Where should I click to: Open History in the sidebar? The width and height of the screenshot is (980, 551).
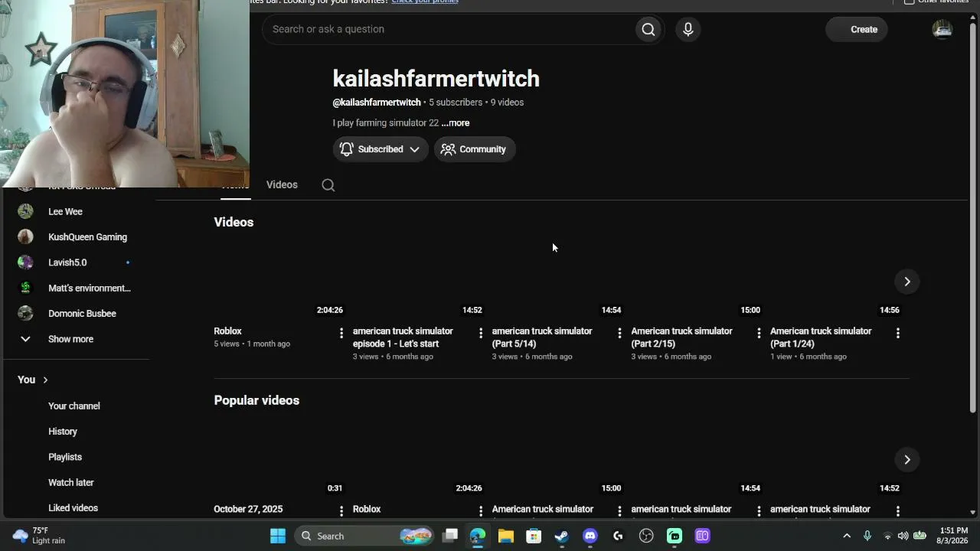pyautogui.click(x=63, y=432)
